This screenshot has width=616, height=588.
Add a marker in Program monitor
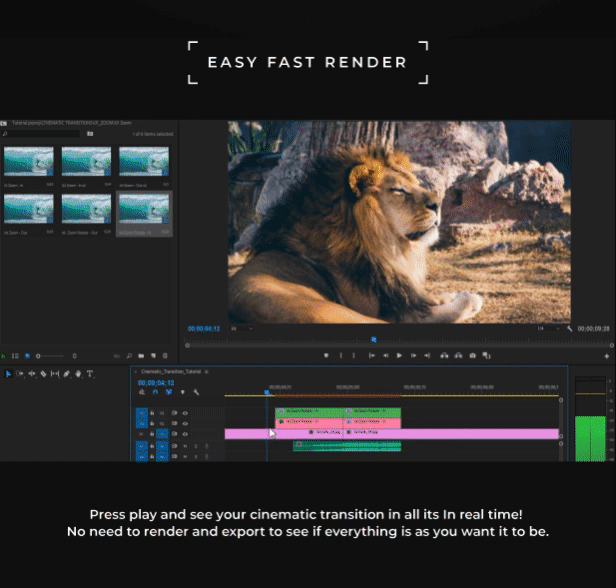click(x=326, y=355)
